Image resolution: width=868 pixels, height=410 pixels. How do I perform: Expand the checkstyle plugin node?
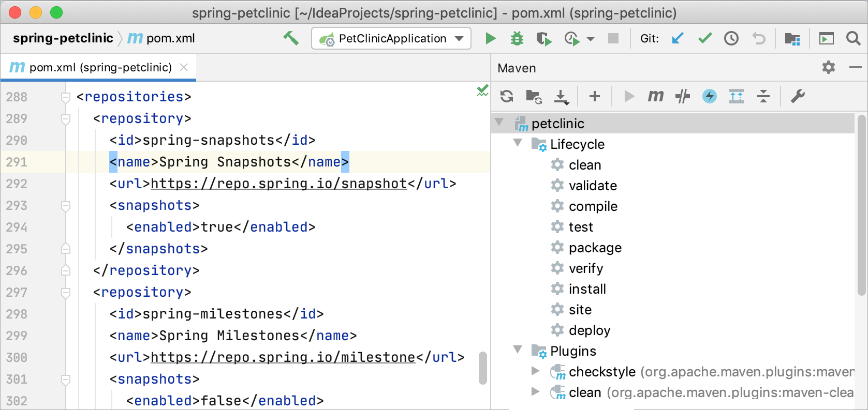coord(536,371)
